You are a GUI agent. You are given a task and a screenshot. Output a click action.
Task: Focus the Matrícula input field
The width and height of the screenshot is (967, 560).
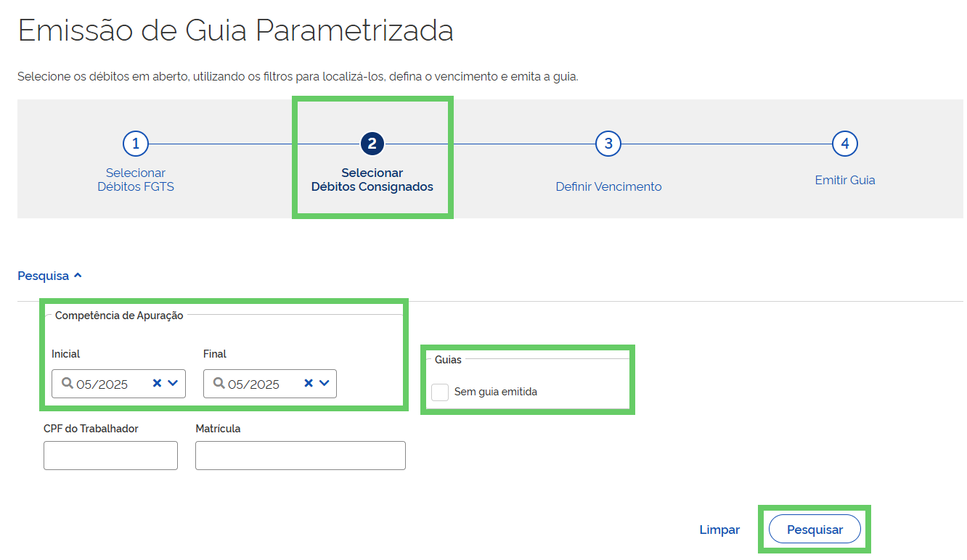(x=301, y=456)
